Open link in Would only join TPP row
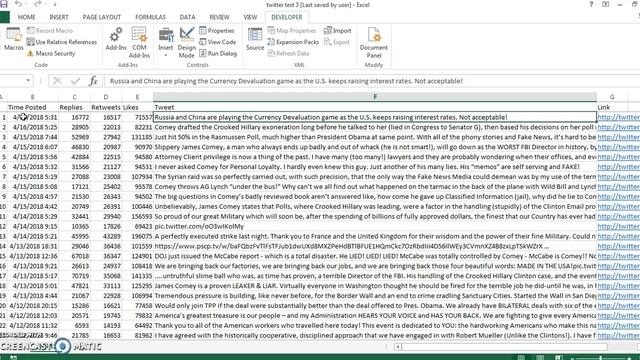640x360 pixels. click(618, 306)
